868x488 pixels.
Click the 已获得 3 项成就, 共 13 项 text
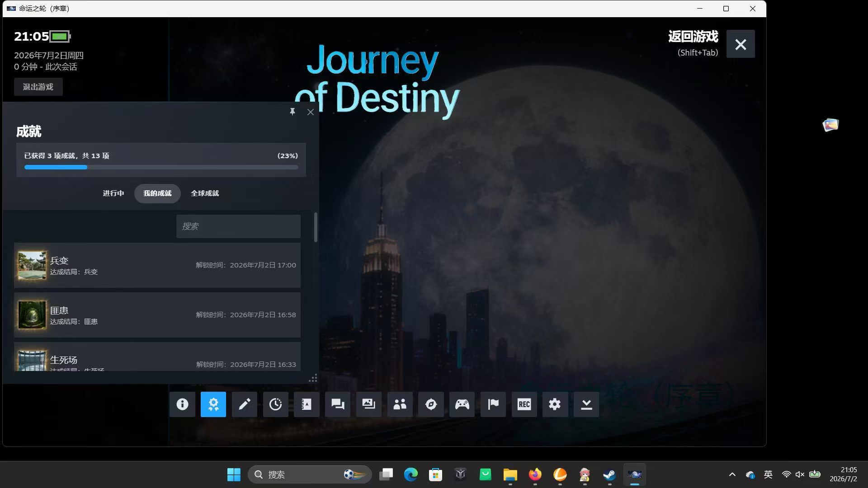point(67,156)
